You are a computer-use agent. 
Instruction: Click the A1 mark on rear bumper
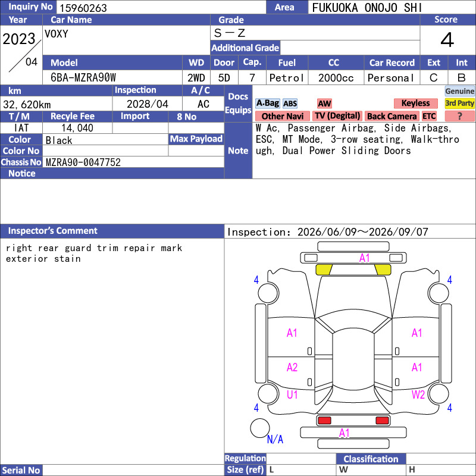coord(345,433)
